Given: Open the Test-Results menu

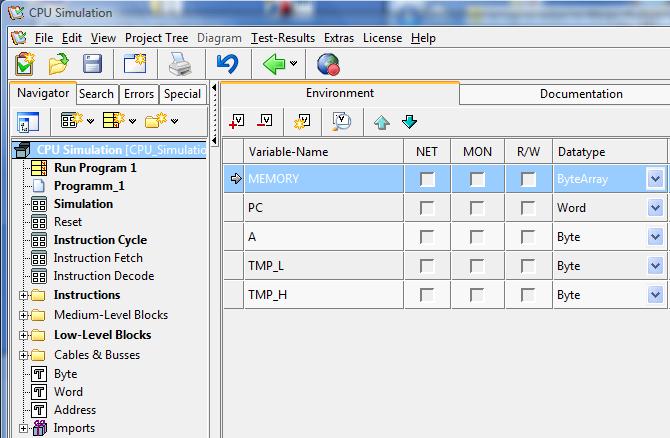Looking at the screenshot, I should (x=283, y=38).
